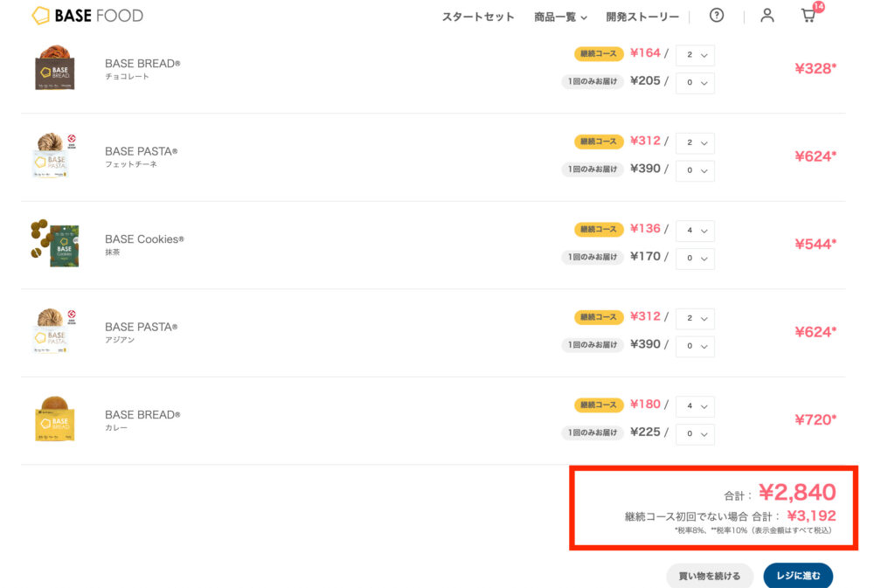Click the ¥2,840 total amount
The width and height of the screenshot is (874, 588).
click(x=797, y=492)
